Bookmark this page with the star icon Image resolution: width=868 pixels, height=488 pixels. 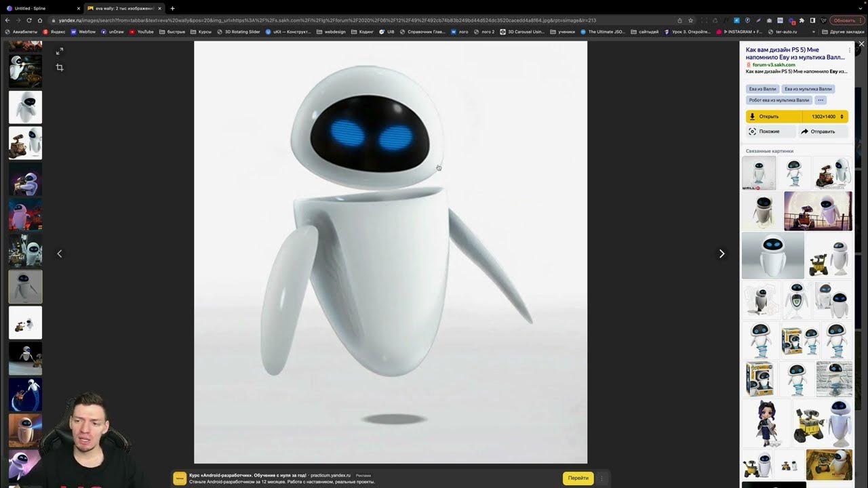(690, 20)
